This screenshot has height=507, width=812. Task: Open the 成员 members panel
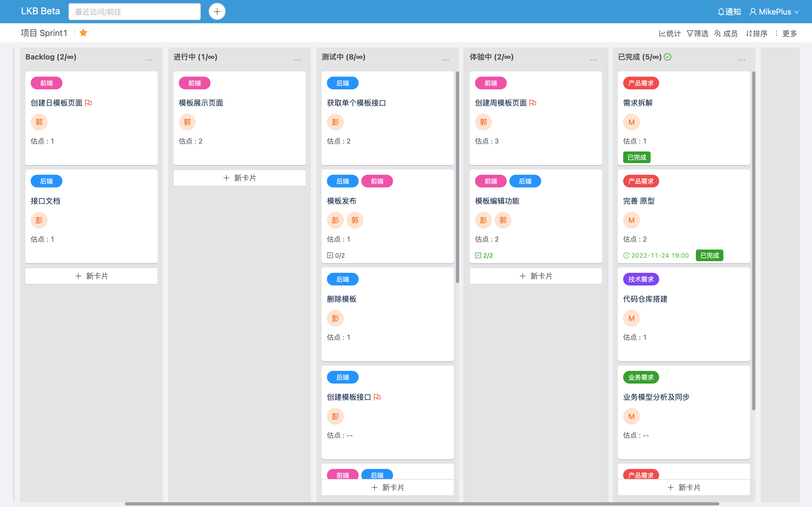click(726, 33)
